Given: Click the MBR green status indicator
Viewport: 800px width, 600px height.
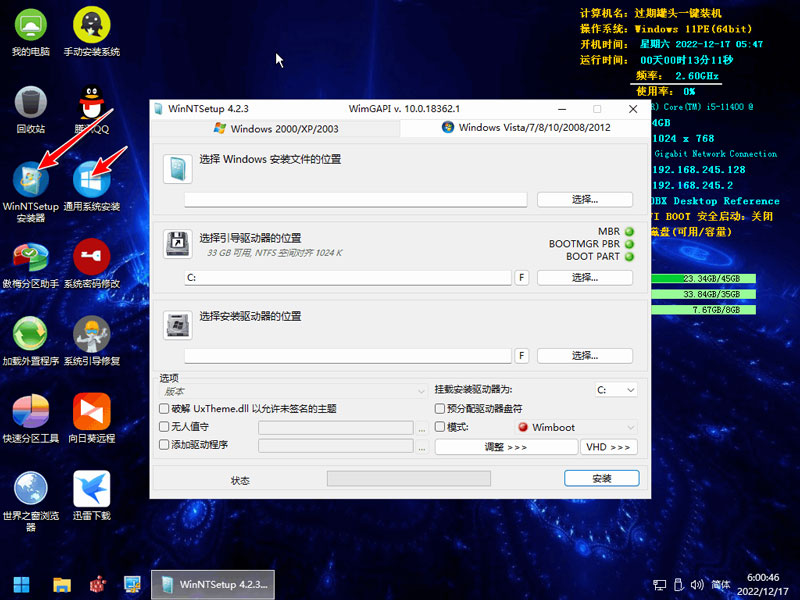Looking at the screenshot, I should 630,232.
